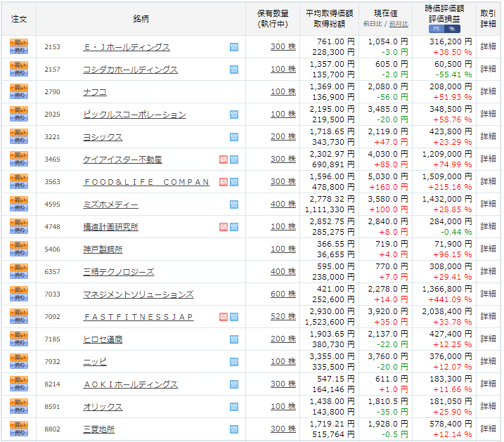Click the 5,030.0 円 current price

pos(388,176)
